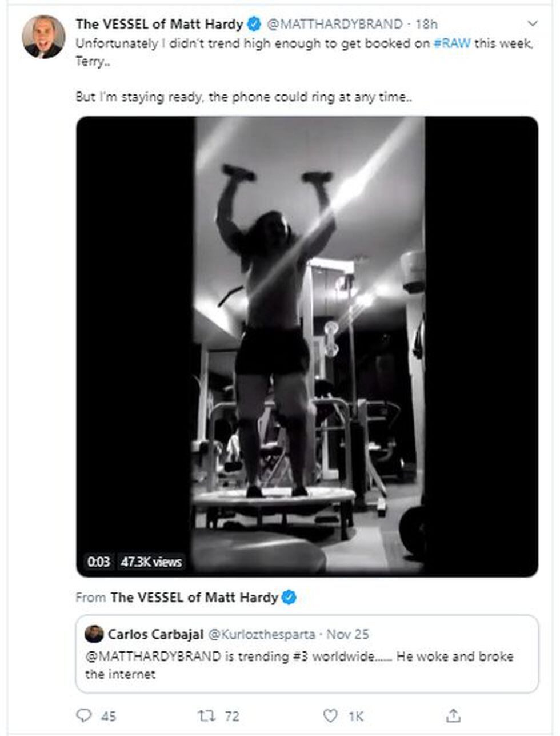Open the 18h timestamp link

[426, 24]
